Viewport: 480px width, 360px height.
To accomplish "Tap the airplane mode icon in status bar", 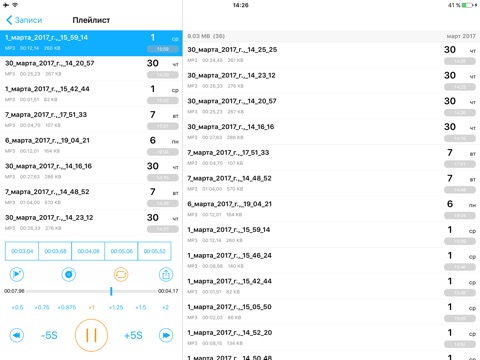I will tap(5, 5).
